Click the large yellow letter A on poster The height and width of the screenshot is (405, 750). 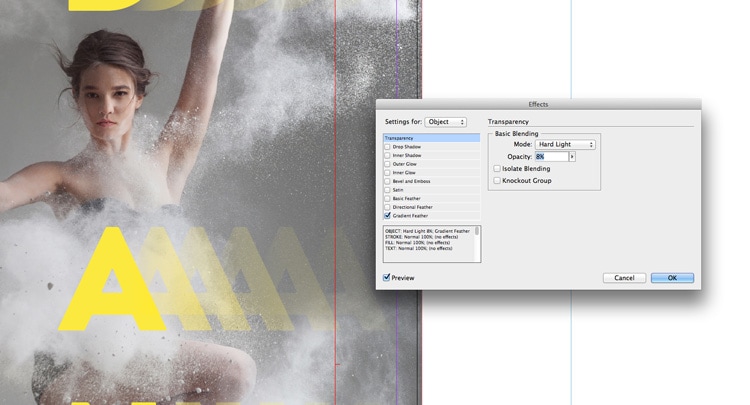point(113,280)
